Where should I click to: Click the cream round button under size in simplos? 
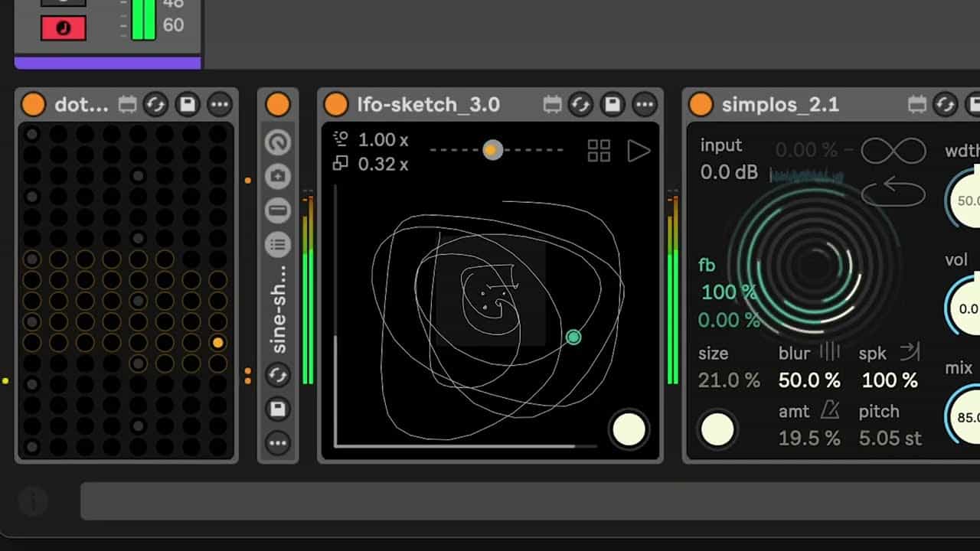717,429
